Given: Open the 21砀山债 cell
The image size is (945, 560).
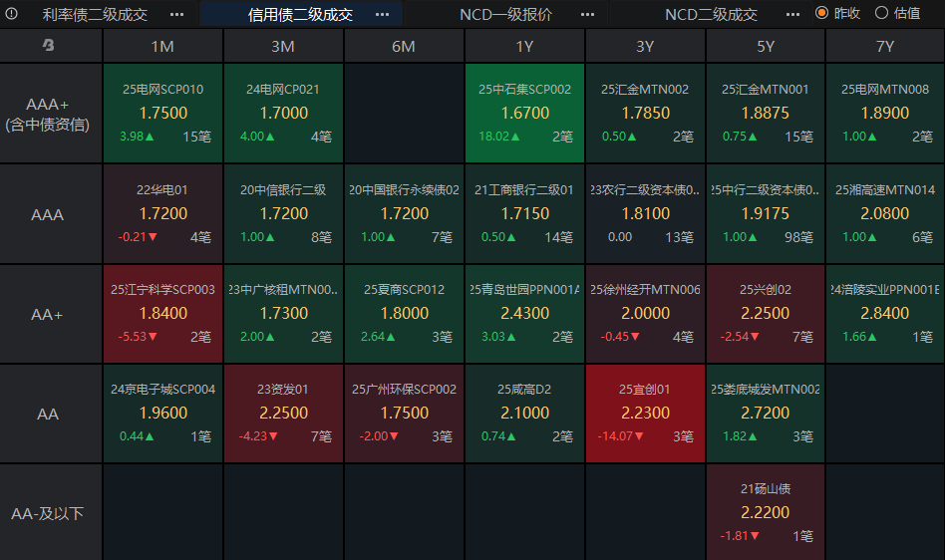Looking at the screenshot, I should click(x=766, y=512).
